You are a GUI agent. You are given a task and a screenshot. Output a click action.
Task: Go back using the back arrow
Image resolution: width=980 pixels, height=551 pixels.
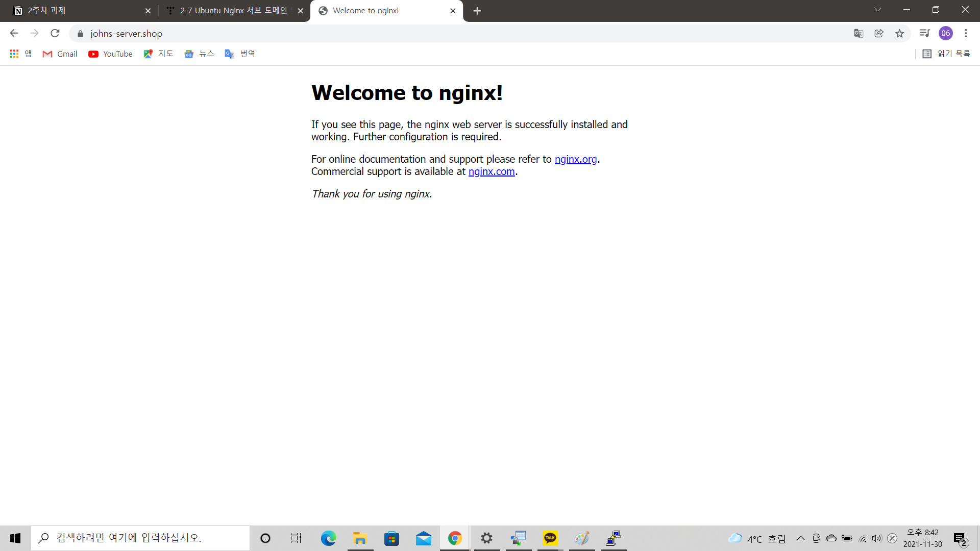coord(14,33)
